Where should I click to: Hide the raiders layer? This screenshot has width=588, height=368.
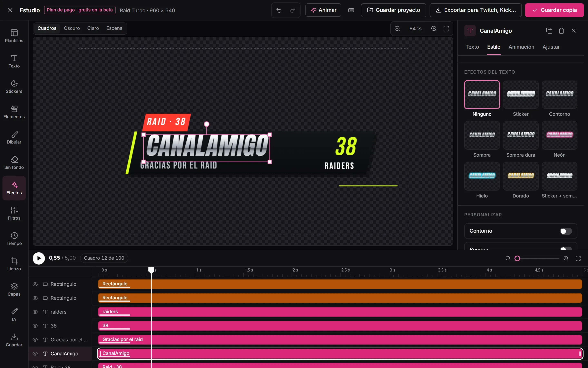[x=35, y=312]
